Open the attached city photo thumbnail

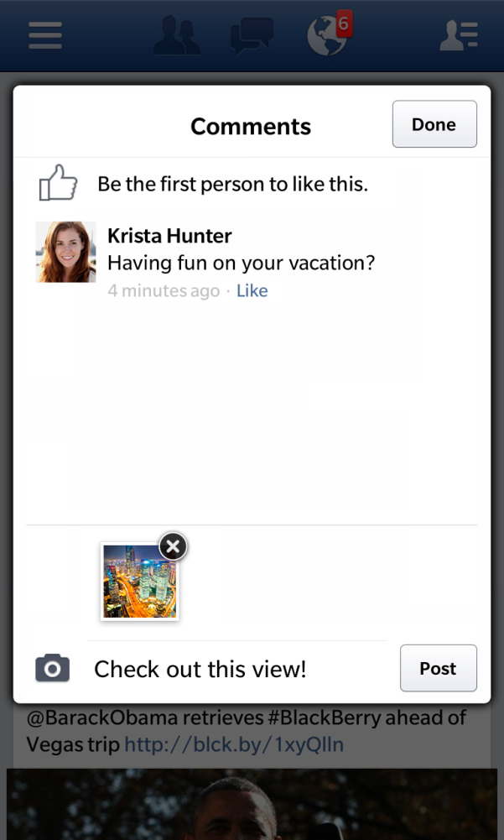pyautogui.click(x=139, y=582)
